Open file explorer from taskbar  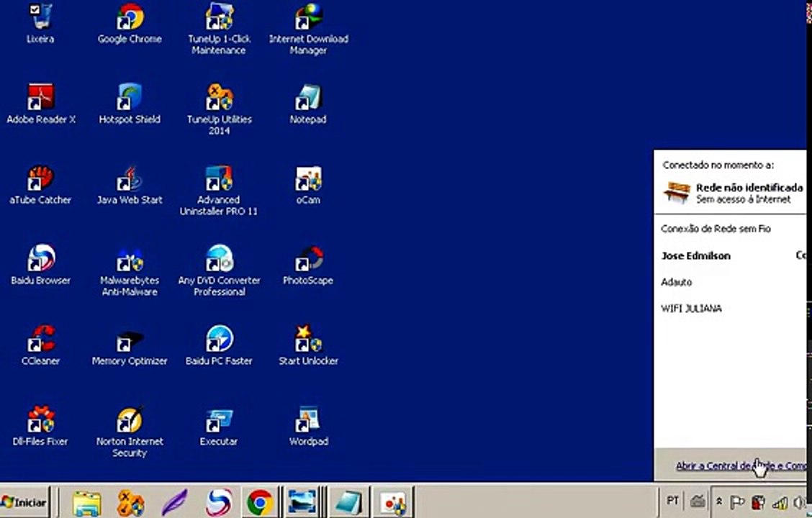(x=86, y=502)
